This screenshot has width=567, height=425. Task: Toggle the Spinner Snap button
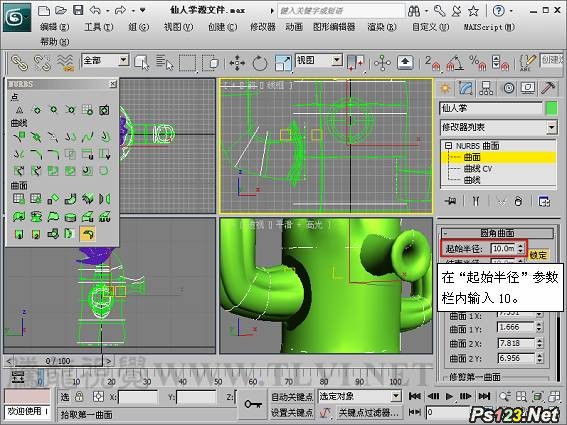click(x=500, y=63)
